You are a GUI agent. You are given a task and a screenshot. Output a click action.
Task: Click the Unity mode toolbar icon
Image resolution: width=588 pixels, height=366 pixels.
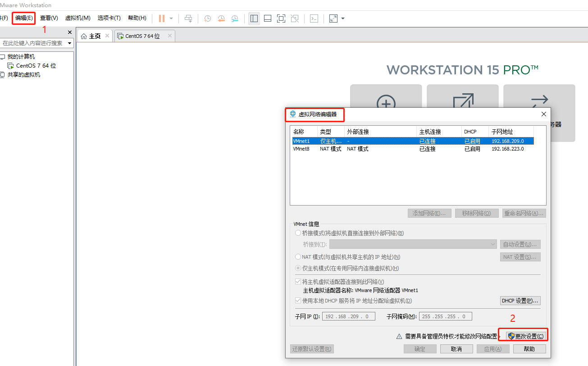295,18
